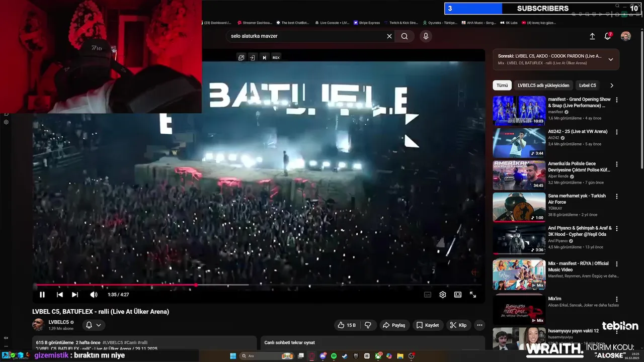Switch to theater mode
Image resolution: width=644 pixels, height=362 pixels.
click(x=458, y=295)
